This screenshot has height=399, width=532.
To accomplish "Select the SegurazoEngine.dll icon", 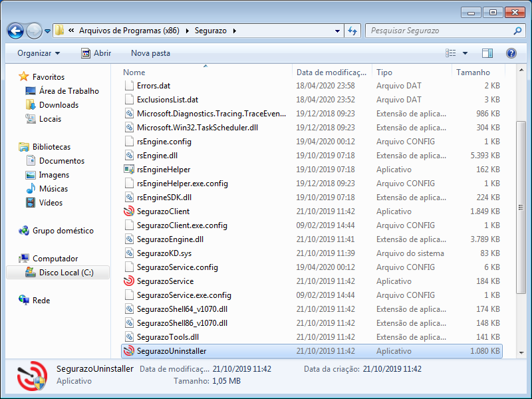I will click(129, 239).
